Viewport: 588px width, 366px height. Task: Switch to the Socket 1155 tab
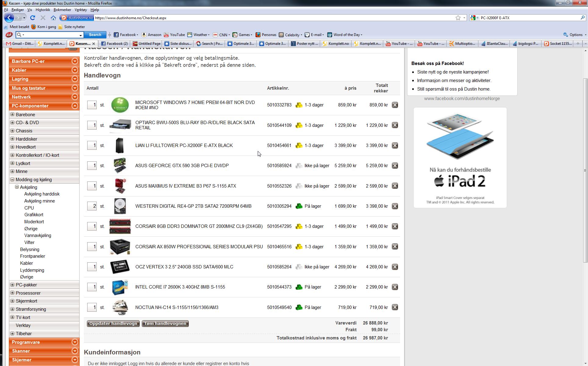558,44
